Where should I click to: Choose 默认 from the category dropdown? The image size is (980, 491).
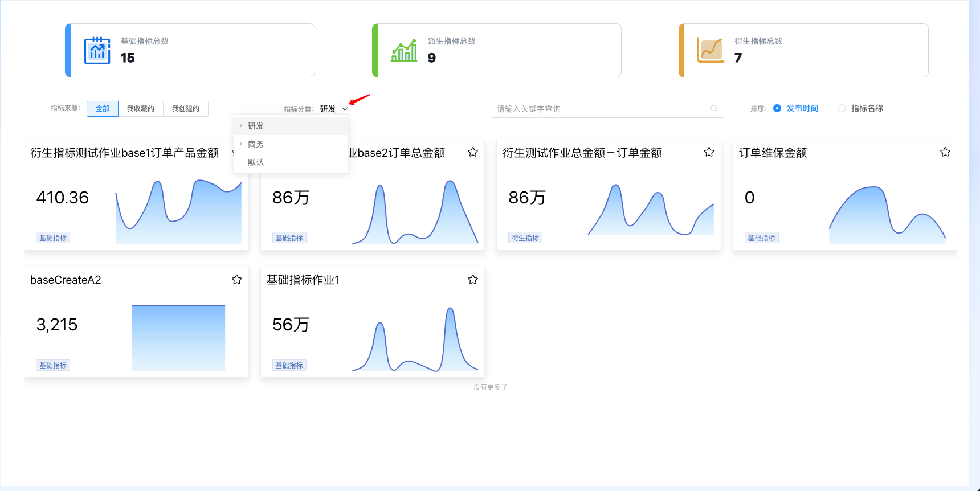(x=256, y=162)
